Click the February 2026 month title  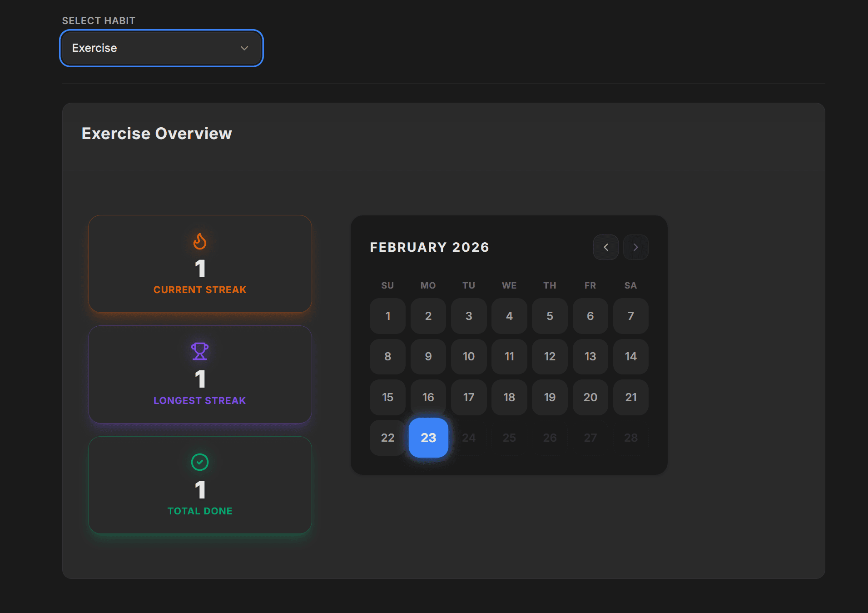point(429,247)
